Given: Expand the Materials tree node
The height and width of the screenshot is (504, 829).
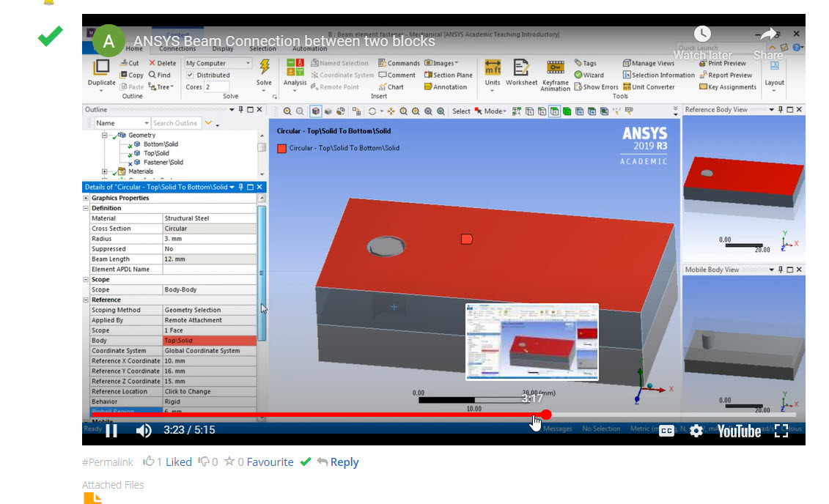Looking at the screenshot, I should [105, 171].
